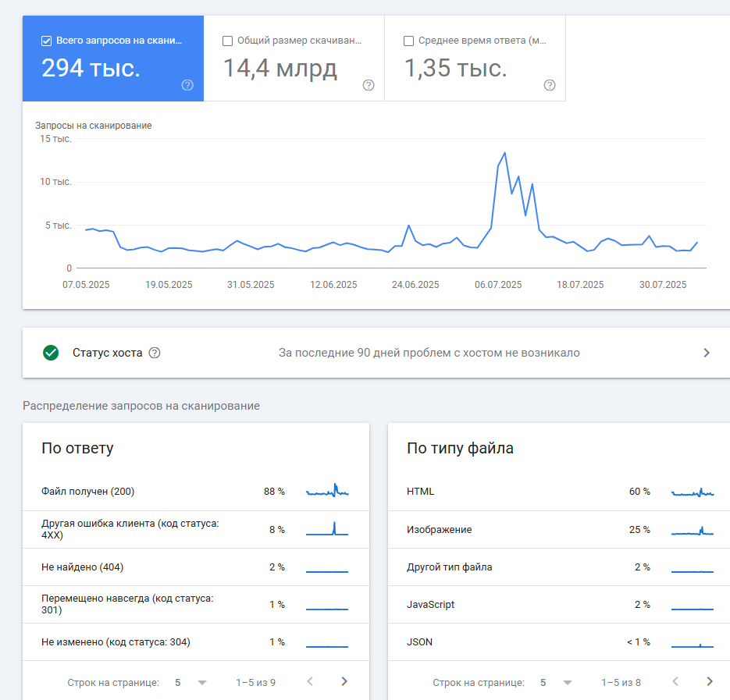
Task: Expand host status details chevron
Action: (707, 353)
